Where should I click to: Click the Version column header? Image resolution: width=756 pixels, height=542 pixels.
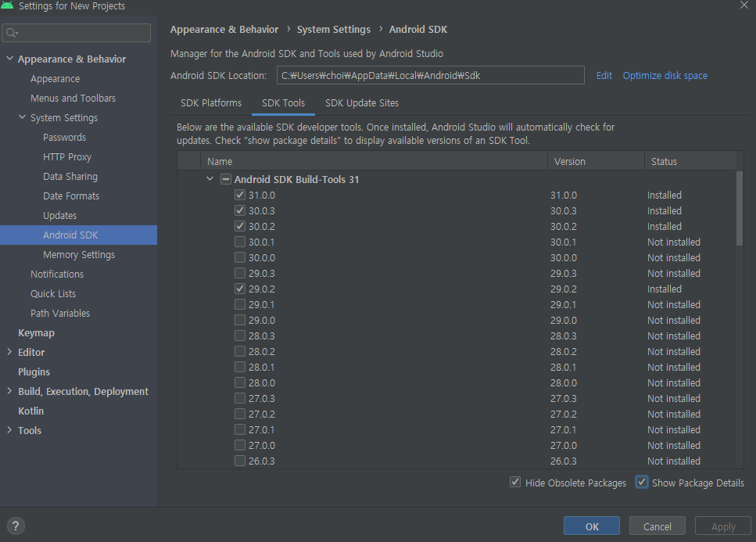pos(596,162)
